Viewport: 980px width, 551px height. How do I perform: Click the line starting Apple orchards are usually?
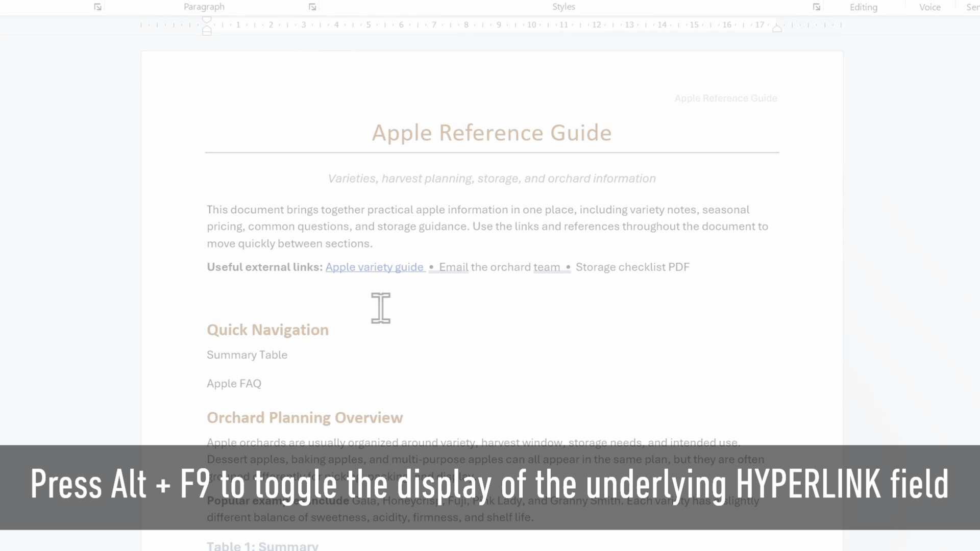(474, 442)
